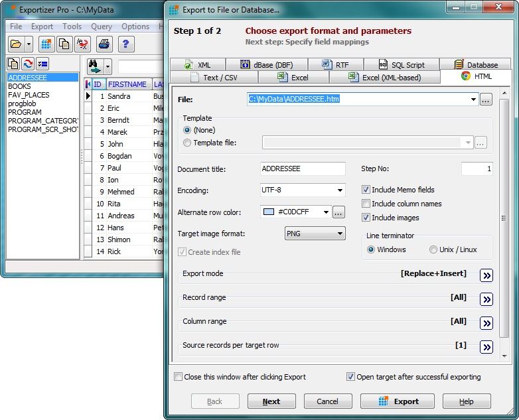Viewport: 519px width, 420px height.
Task: Enable Include column names checkbox
Action: coord(366,204)
